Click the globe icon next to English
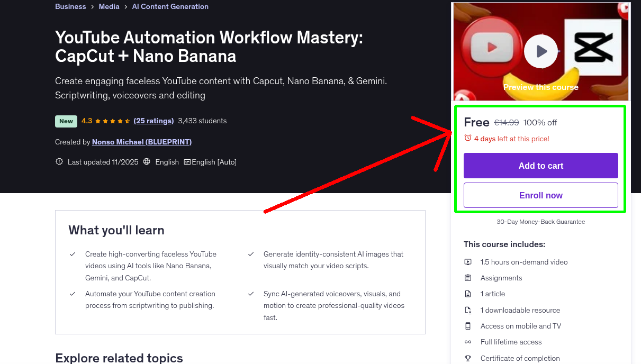 146,161
